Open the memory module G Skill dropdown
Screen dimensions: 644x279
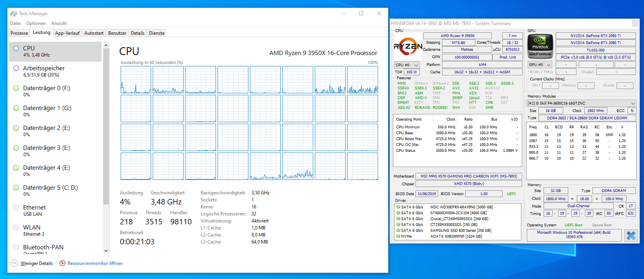point(581,103)
